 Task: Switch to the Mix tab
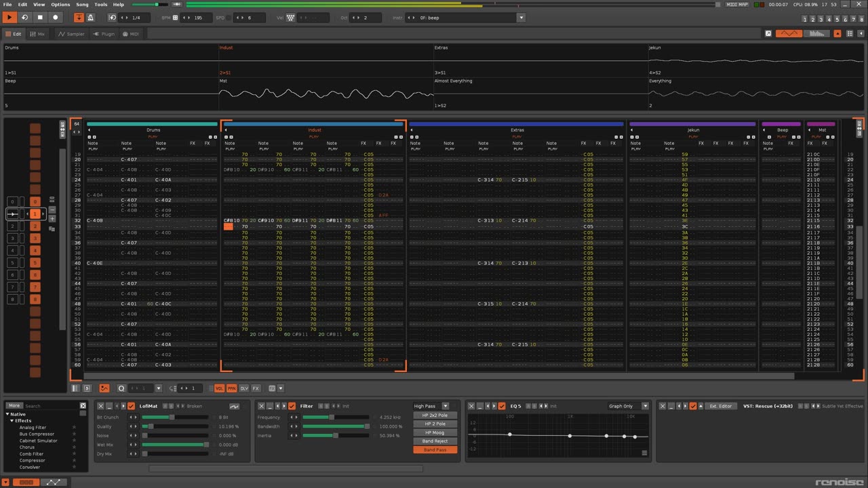[x=37, y=33]
